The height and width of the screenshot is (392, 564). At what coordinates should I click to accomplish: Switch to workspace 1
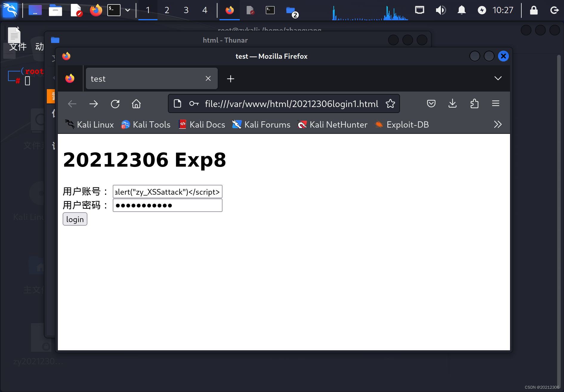point(148,10)
